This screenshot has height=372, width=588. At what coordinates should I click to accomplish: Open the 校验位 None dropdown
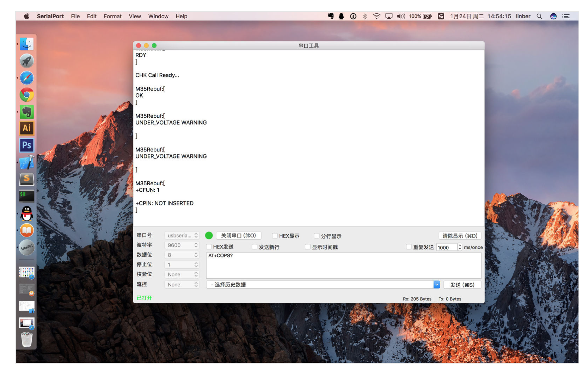click(x=182, y=274)
